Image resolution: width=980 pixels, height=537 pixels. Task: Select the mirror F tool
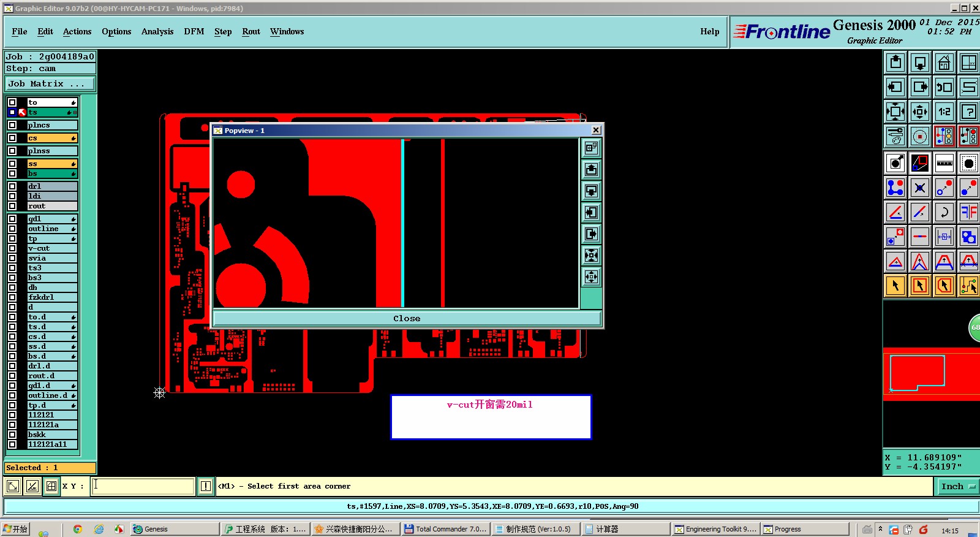tap(969, 212)
